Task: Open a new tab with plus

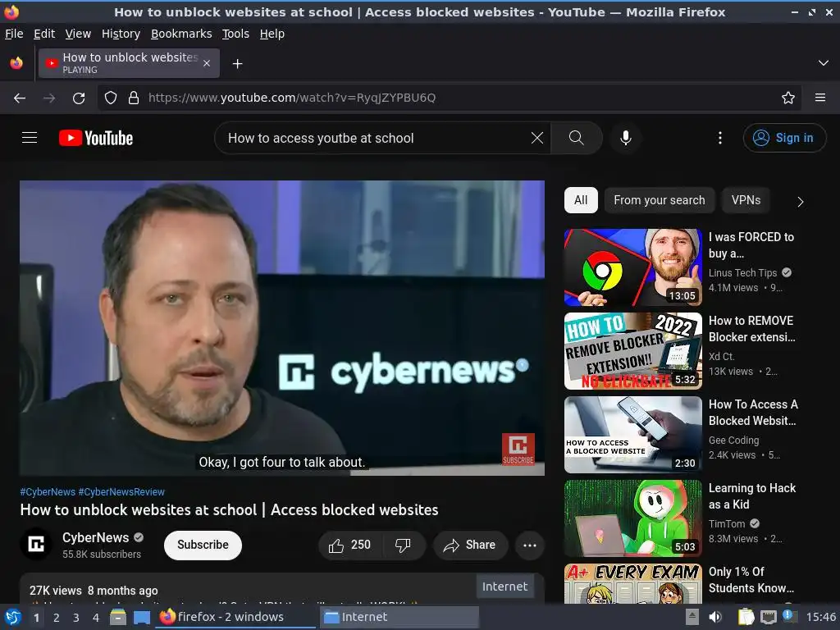Action: click(x=237, y=64)
